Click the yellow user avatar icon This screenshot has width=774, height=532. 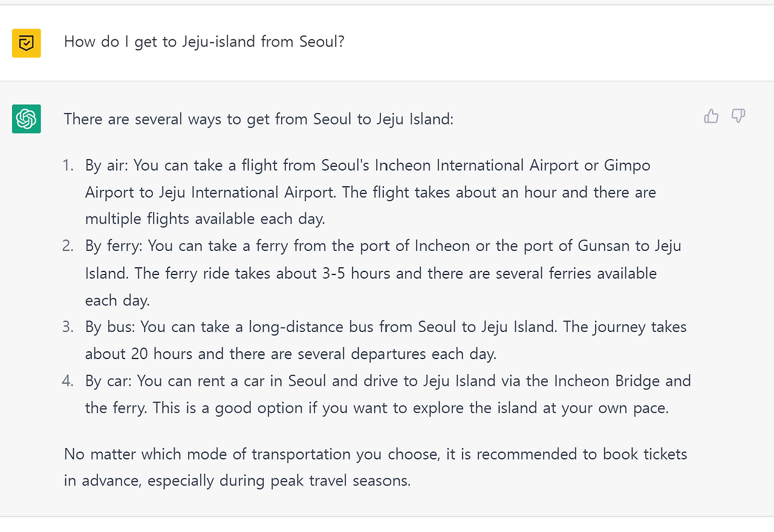(27, 43)
